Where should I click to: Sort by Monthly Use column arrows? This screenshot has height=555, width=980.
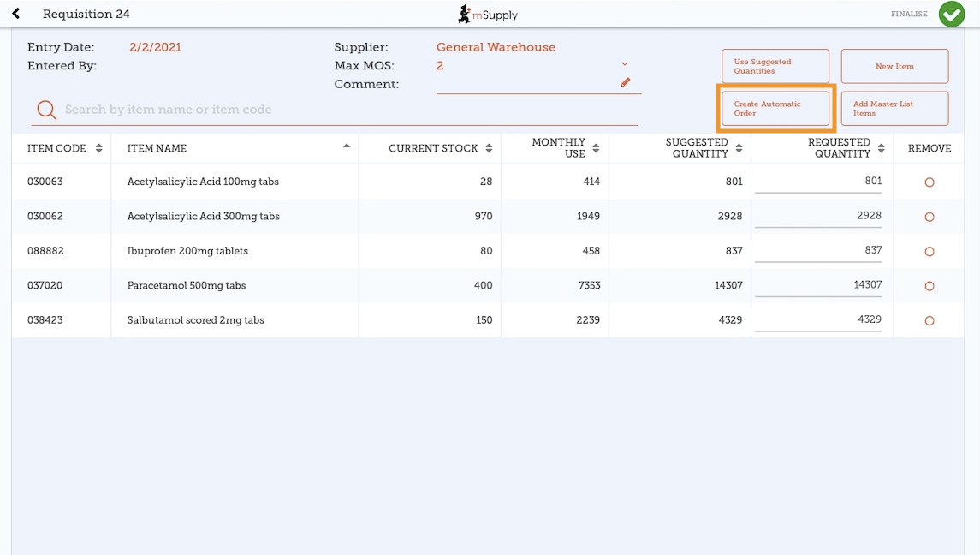596,148
